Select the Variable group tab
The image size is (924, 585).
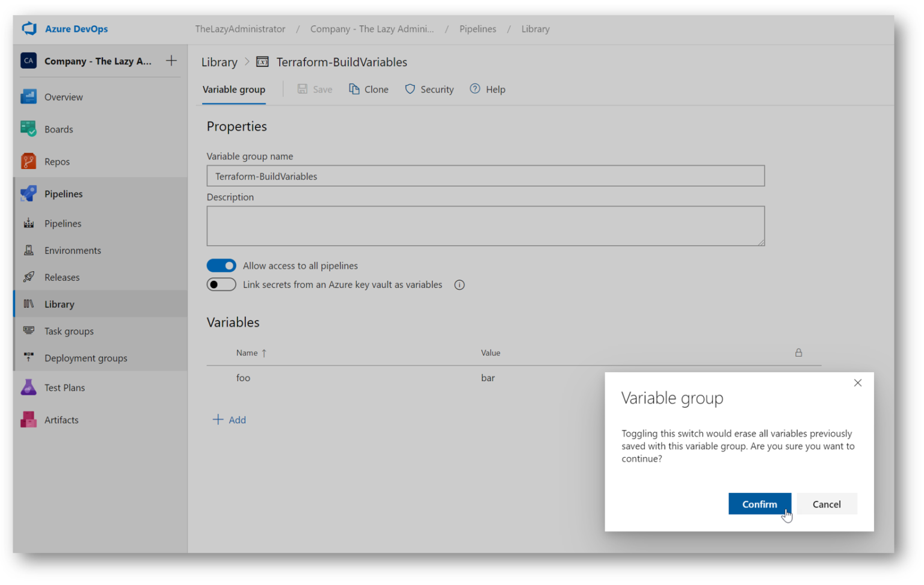click(234, 90)
